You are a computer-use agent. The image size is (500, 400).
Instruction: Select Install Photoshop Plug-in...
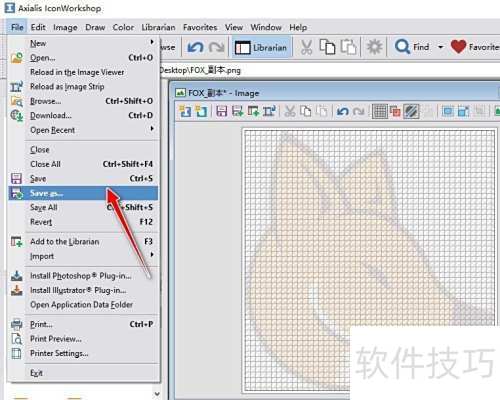(x=83, y=276)
